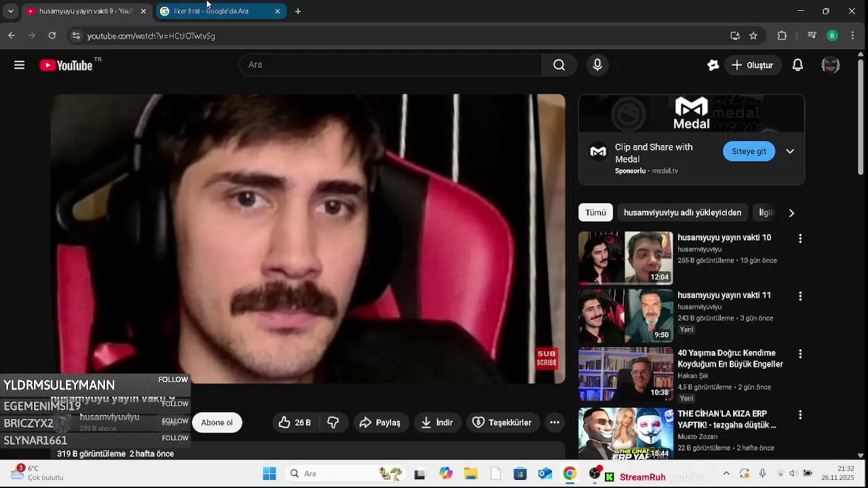868x488 pixels.
Task: Click the Medal ad banner image
Action: [692, 113]
